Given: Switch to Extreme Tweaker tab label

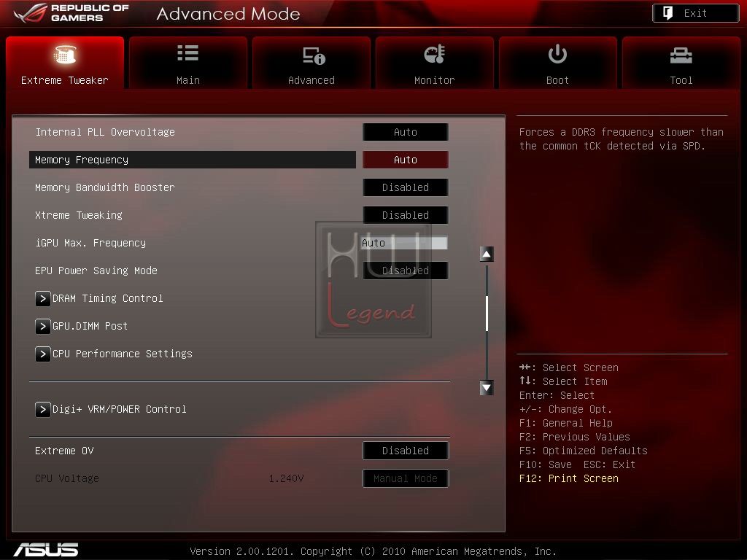Looking at the screenshot, I should pos(65,80).
